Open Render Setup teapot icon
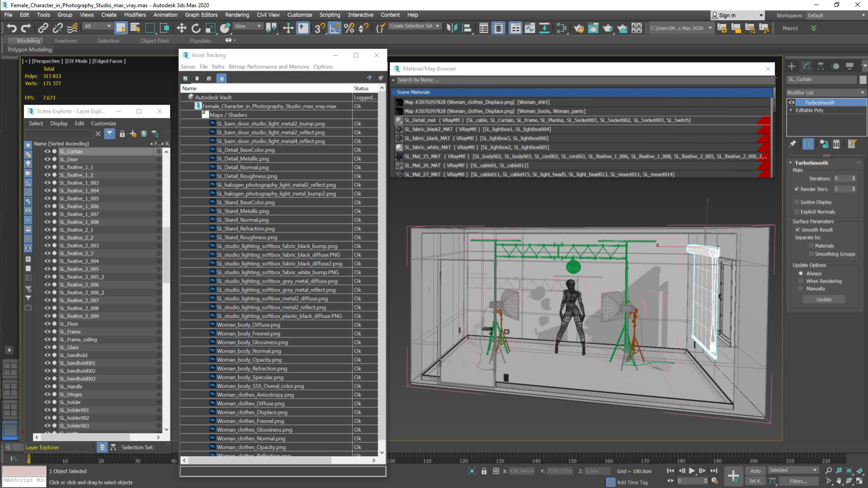This screenshot has width=868, height=488. click(x=579, y=28)
